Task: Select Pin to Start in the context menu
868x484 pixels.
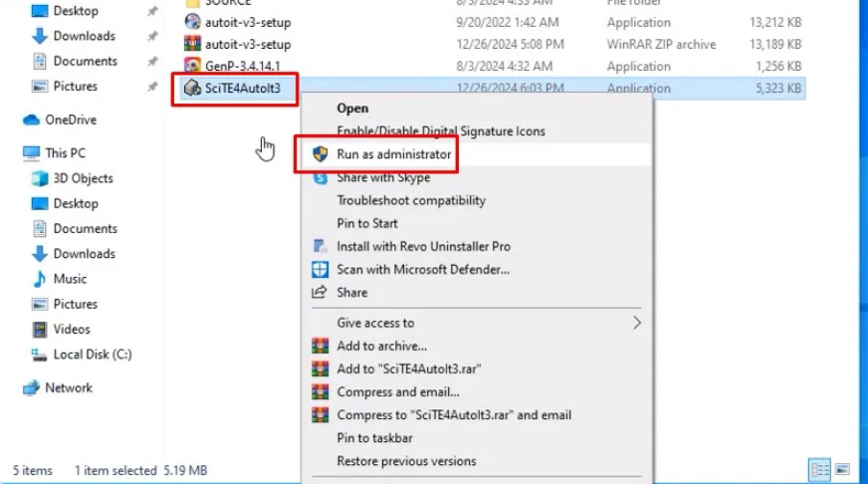Action: (x=367, y=223)
